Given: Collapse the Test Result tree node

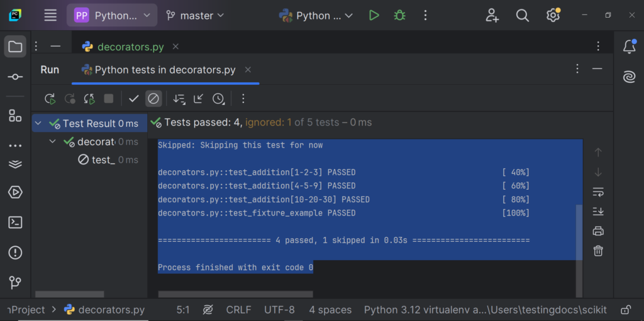Looking at the screenshot, I should (38, 123).
